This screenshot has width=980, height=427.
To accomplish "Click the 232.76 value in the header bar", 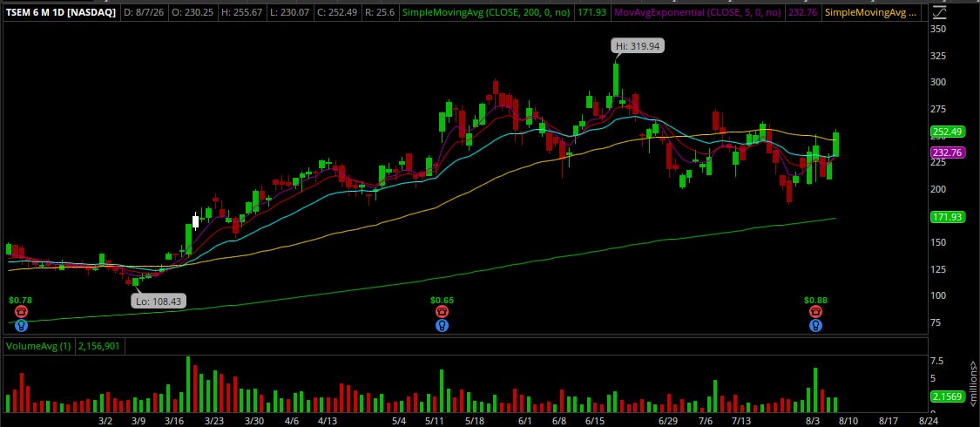I will tap(803, 12).
